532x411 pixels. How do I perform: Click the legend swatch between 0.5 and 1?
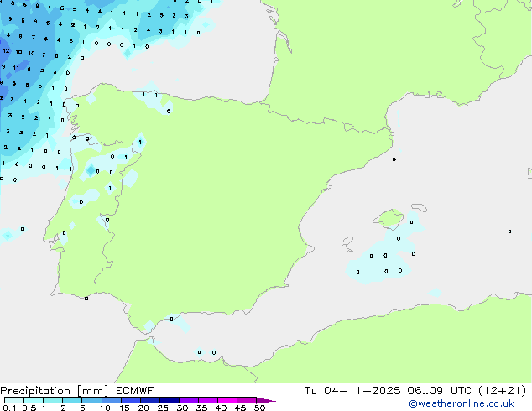(x=34, y=400)
